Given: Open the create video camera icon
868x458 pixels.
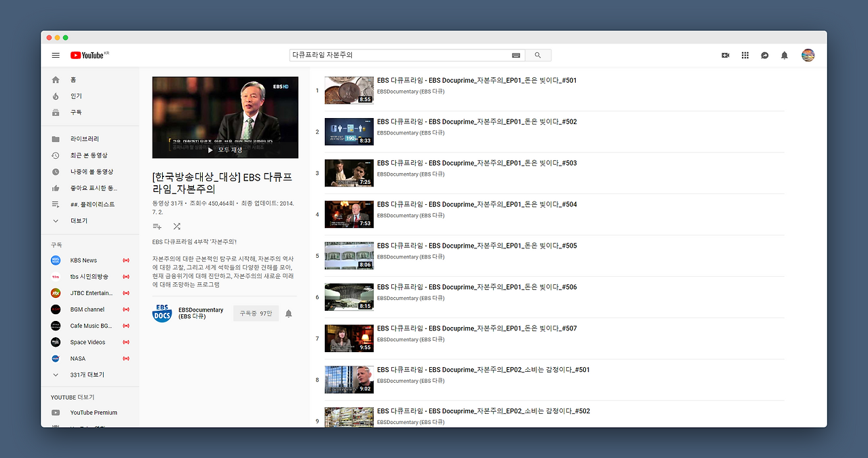Looking at the screenshot, I should pos(726,55).
